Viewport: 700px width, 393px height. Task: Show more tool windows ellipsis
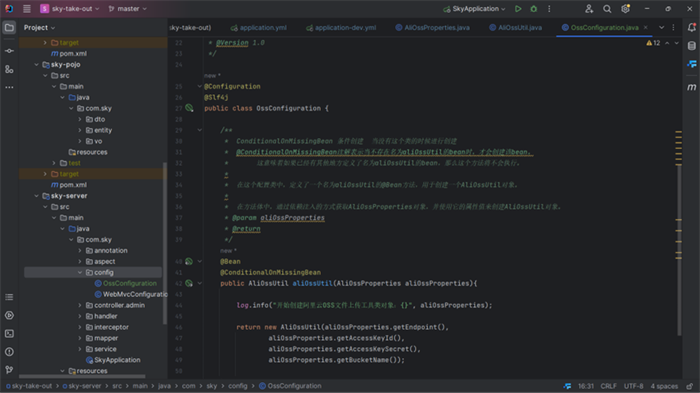coord(9,87)
